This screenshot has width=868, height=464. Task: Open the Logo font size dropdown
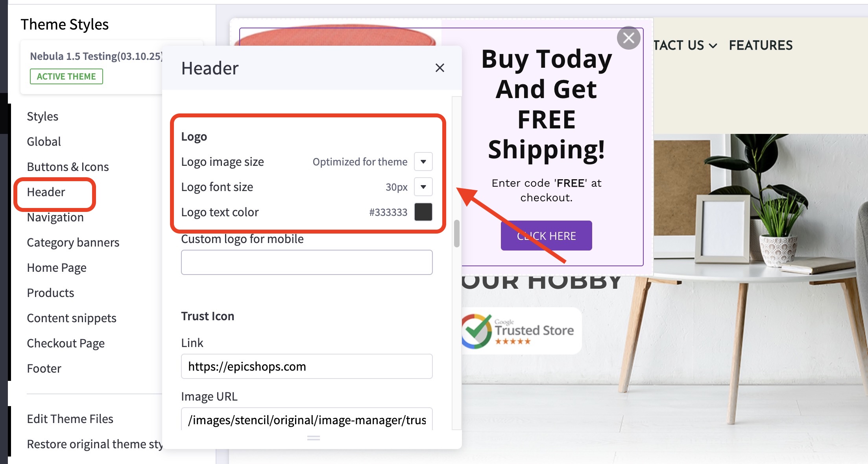(423, 187)
